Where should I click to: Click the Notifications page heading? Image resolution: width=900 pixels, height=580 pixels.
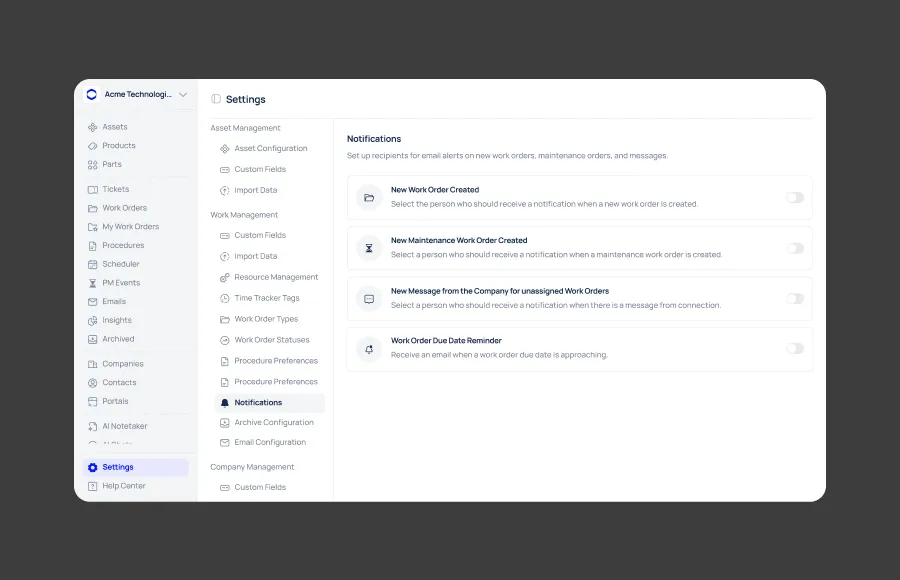(x=374, y=139)
